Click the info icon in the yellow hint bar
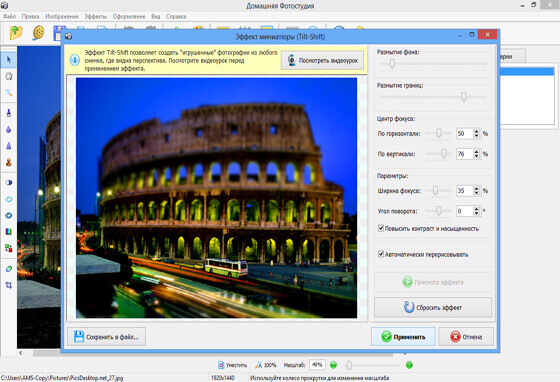The image size is (560, 382). 75,60
